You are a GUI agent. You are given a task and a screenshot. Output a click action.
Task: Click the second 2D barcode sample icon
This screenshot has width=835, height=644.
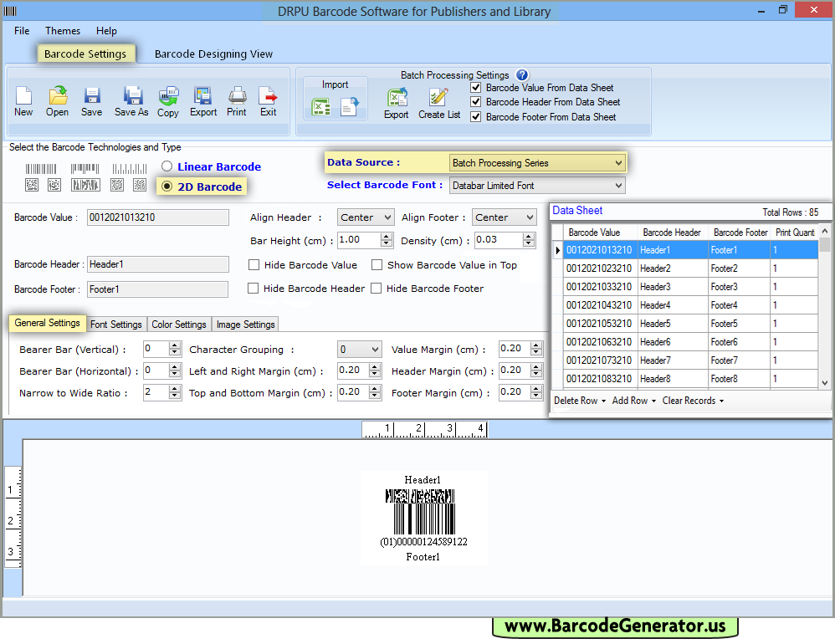[54, 185]
